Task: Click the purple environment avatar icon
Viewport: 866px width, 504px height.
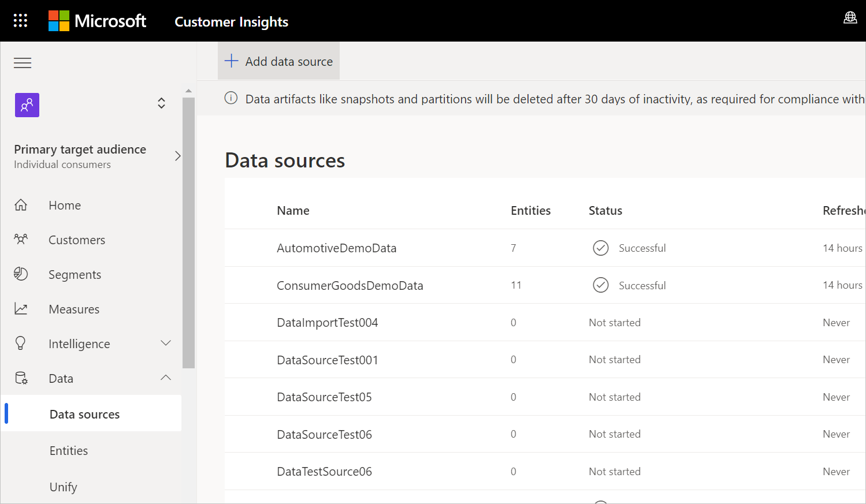Action: coord(27,105)
